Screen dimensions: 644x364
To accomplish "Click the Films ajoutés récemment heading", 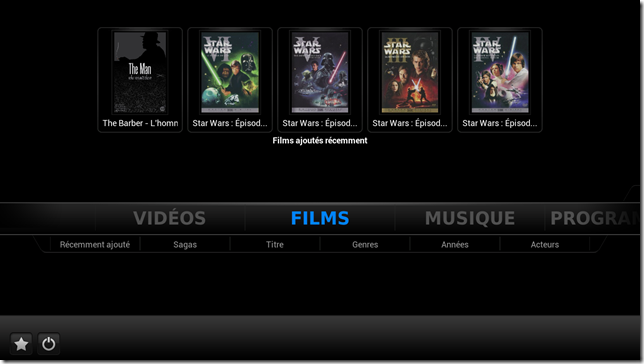I will pyautogui.click(x=320, y=141).
